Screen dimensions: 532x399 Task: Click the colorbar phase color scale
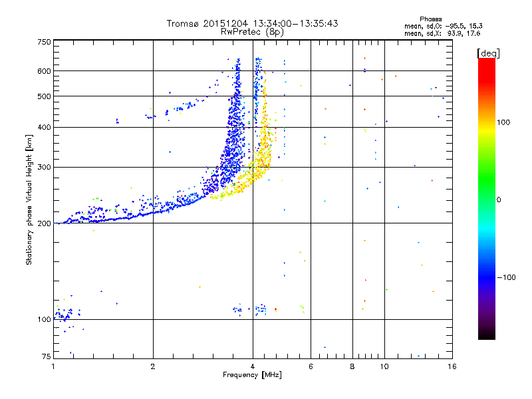[487, 198]
